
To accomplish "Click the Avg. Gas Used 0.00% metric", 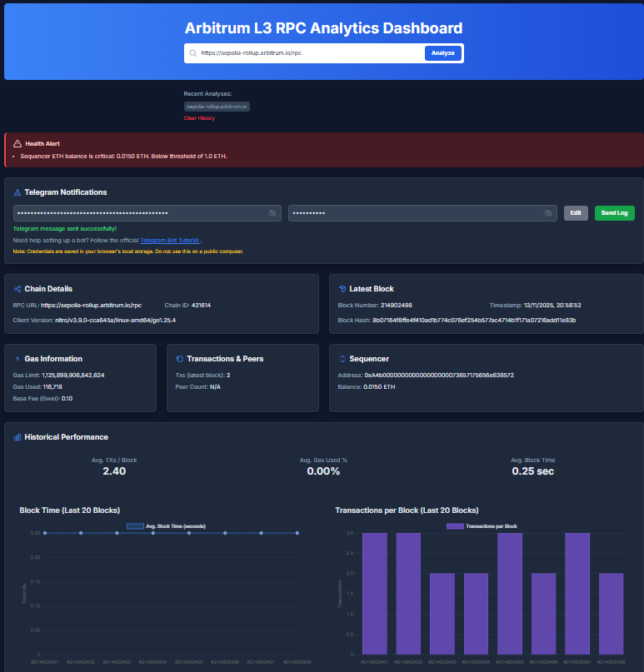I will tap(323, 471).
